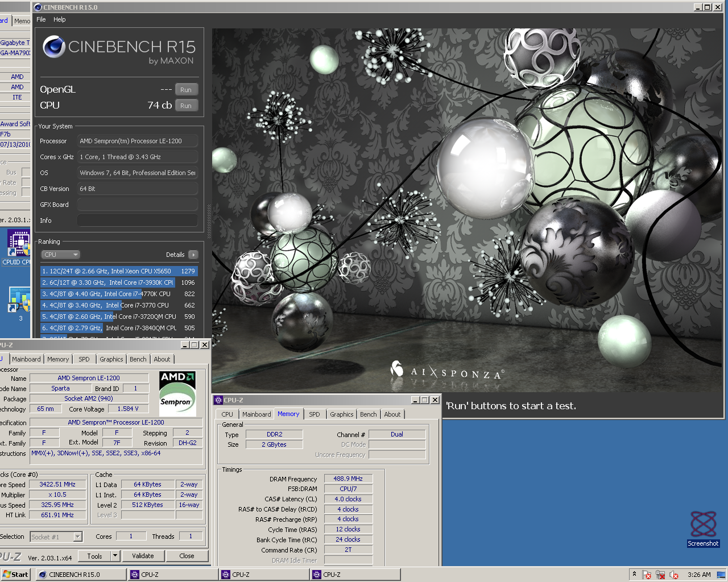Click the OS field showing Windows 7
The width and height of the screenshot is (728, 582).
point(138,173)
